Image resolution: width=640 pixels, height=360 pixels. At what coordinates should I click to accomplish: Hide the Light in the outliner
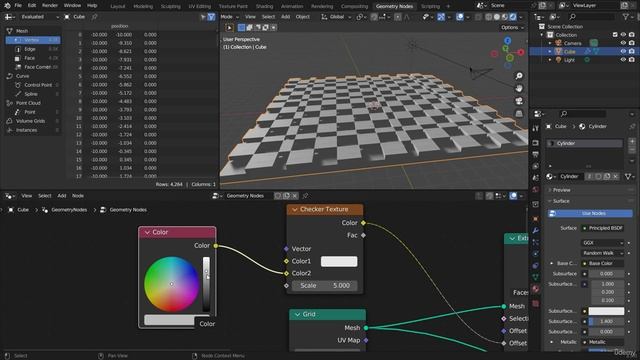[x=623, y=60]
